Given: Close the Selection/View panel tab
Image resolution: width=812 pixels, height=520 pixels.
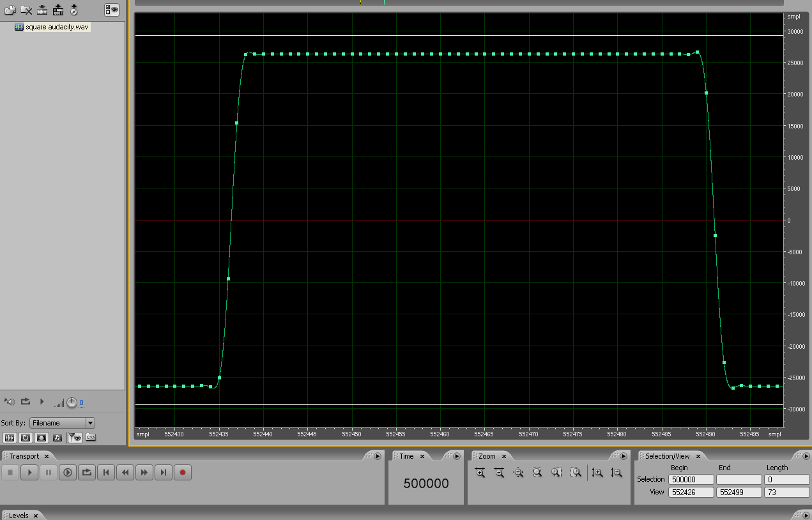Looking at the screenshot, I should click(698, 457).
